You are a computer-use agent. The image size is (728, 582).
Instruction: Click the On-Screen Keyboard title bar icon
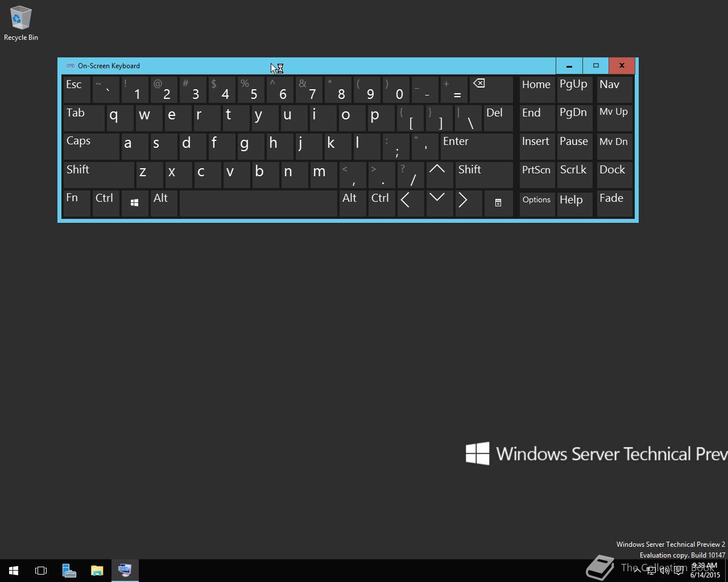pos(71,66)
